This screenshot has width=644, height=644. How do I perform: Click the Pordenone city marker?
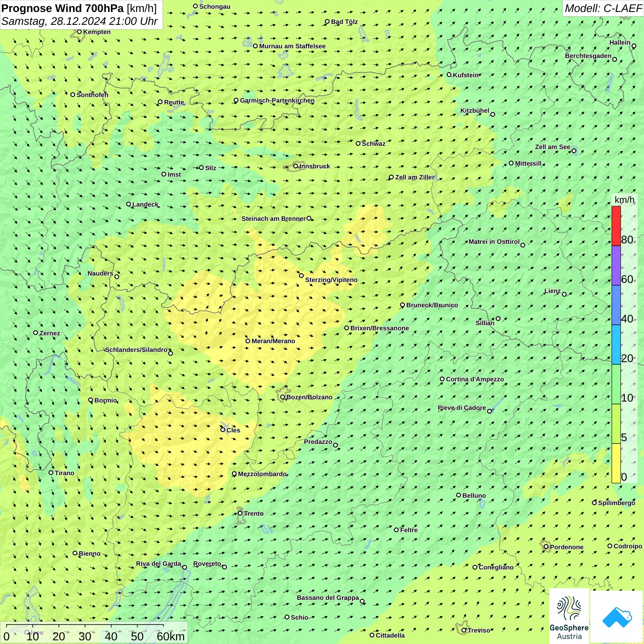pyautogui.click(x=546, y=547)
